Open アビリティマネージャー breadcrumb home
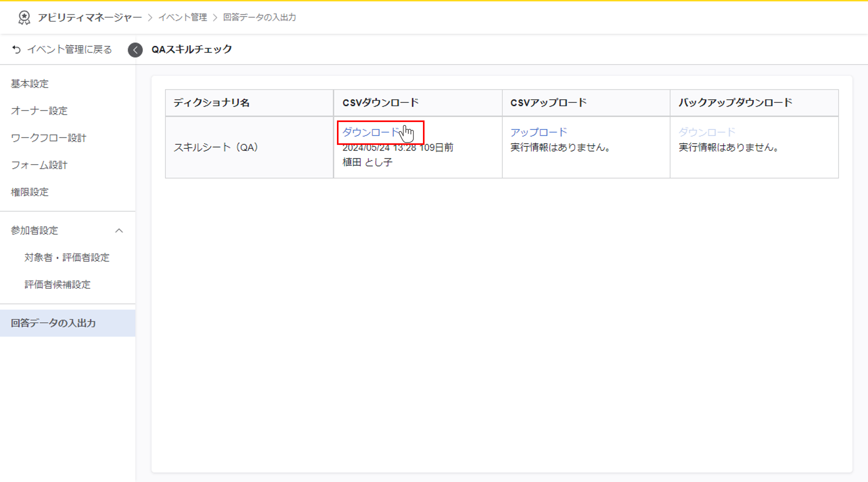868x482 pixels. (x=90, y=17)
